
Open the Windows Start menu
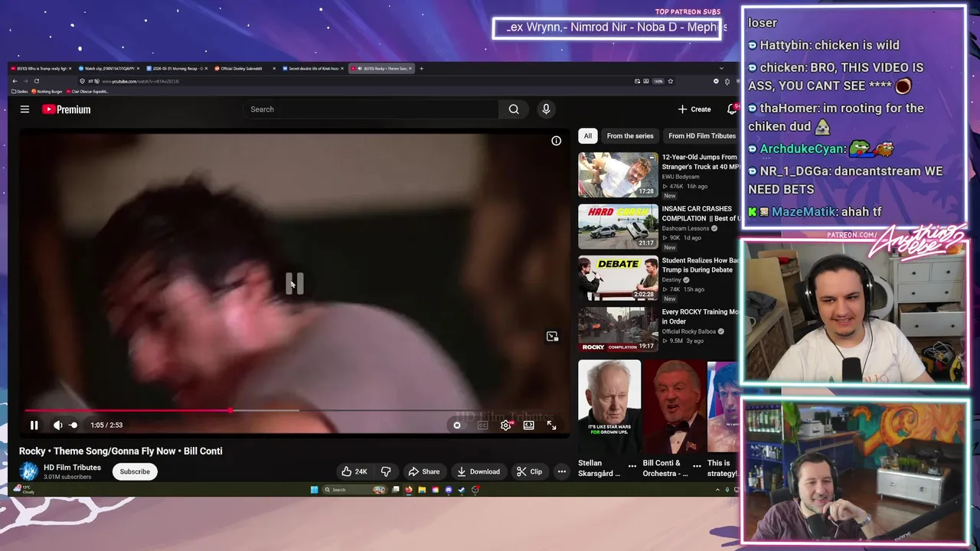[x=314, y=490]
